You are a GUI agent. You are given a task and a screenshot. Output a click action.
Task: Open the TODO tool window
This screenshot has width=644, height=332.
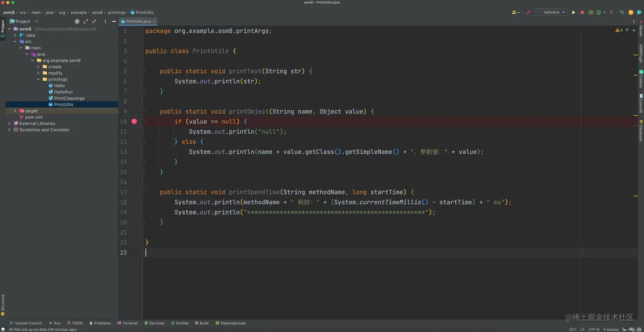point(75,323)
